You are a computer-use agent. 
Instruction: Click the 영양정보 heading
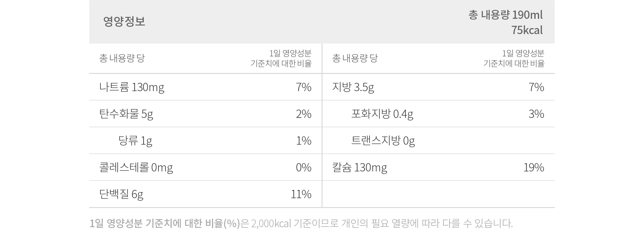click(124, 21)
